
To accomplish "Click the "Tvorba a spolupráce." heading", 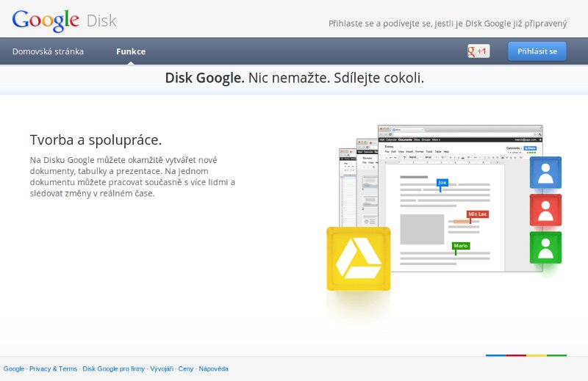I will (x=96, y=139).
